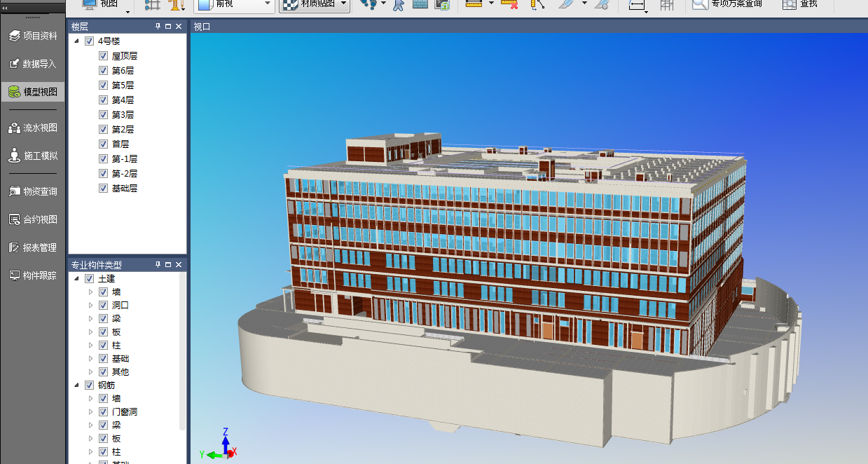Go to 数据导入 in the sidebar
The width and height of the screenshot is (868, 464).
pyautogui.click(x=33, y=64)
